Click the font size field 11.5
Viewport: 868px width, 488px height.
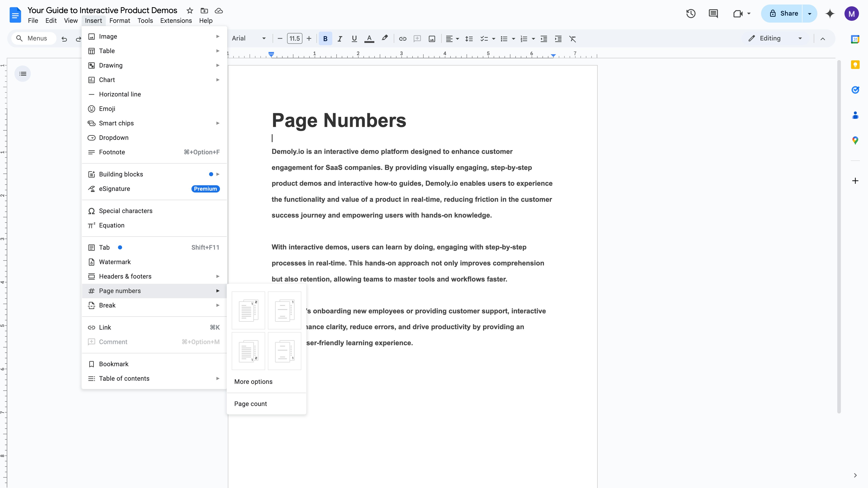pos(295,38)
